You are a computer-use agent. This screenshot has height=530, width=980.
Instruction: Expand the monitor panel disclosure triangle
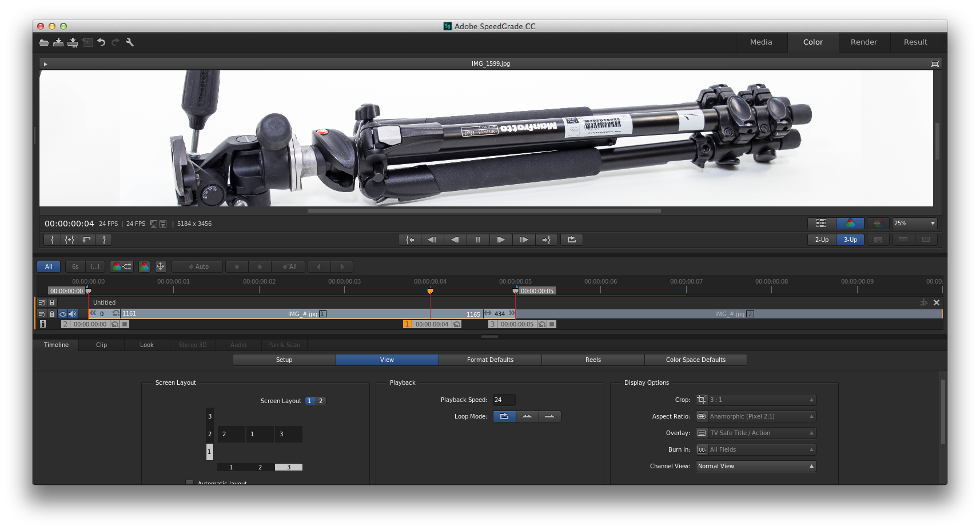coord(45,64)
